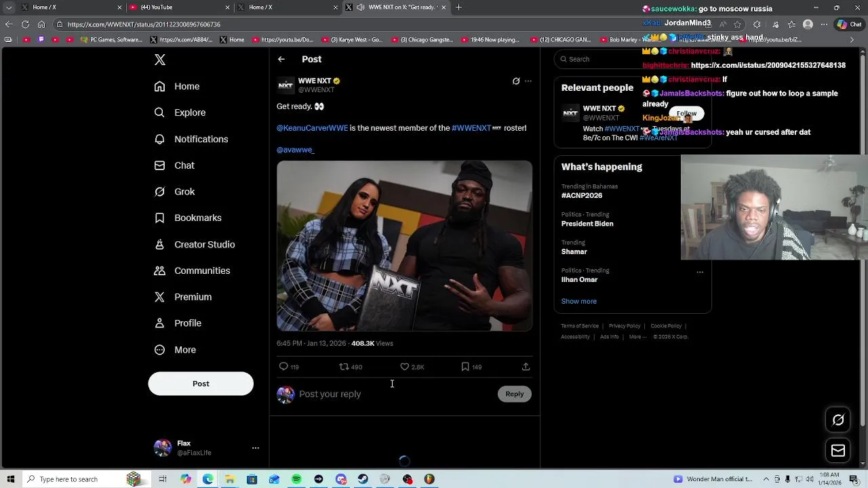
Task: Open the @KeanuCarverWWE mention
Action: (x=312, y=128)
